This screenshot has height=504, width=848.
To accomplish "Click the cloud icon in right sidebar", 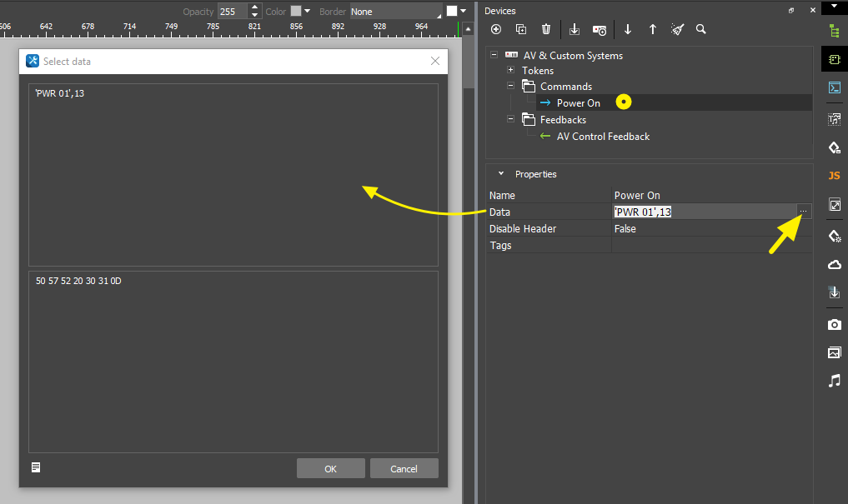I will pos(834,265).
